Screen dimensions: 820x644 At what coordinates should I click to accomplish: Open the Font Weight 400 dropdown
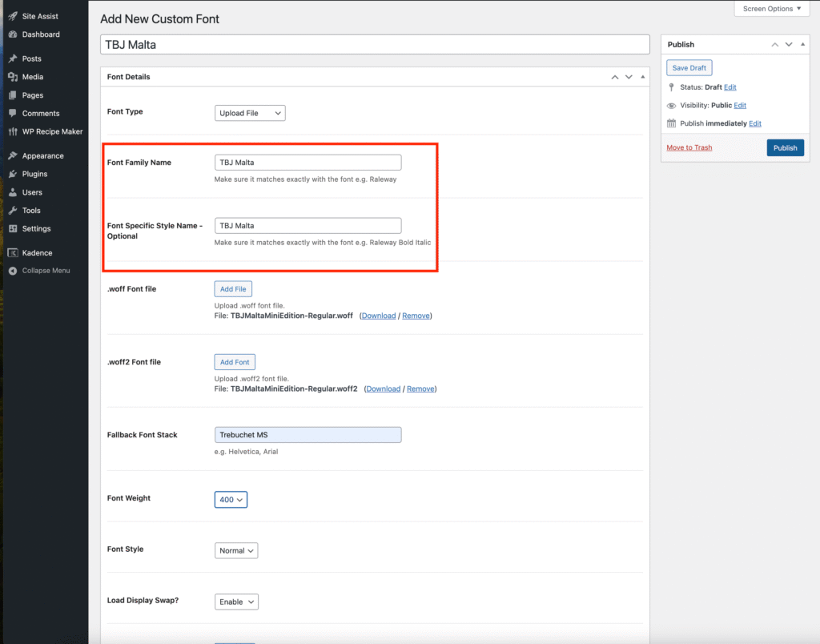point(231,500)
